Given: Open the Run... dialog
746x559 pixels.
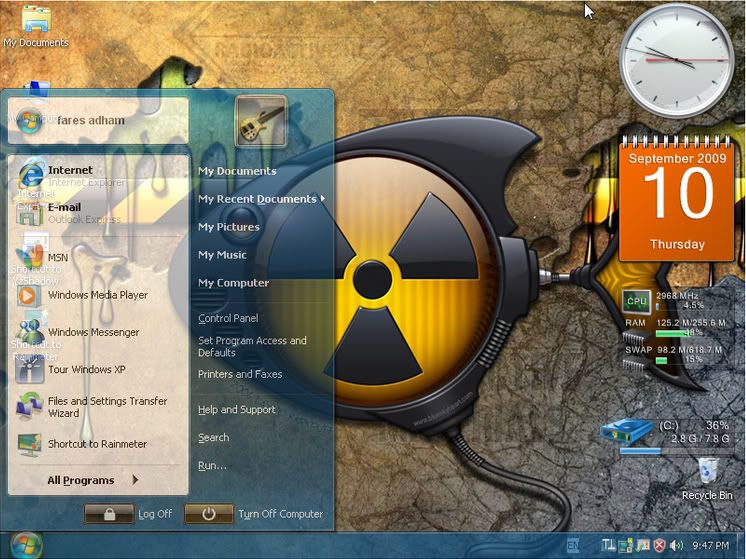Looking at the screenshot, I should 212,466.
